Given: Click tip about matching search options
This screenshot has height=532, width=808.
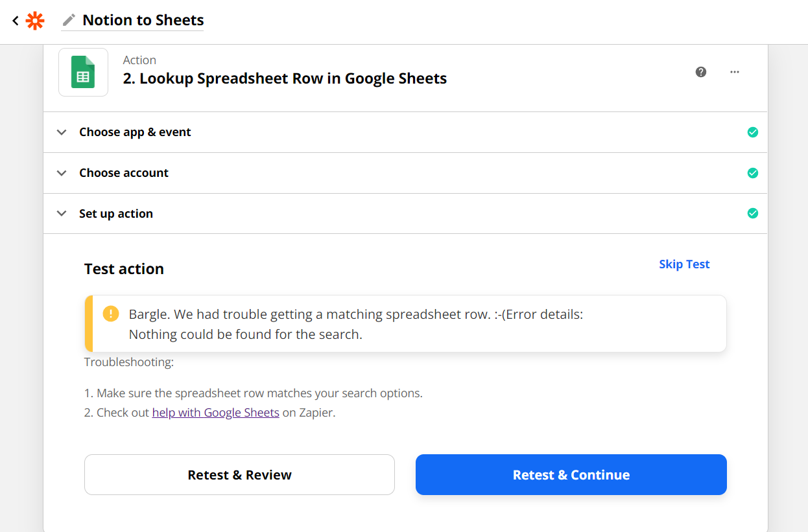Looking at the screenshot, I should [254, 393].
